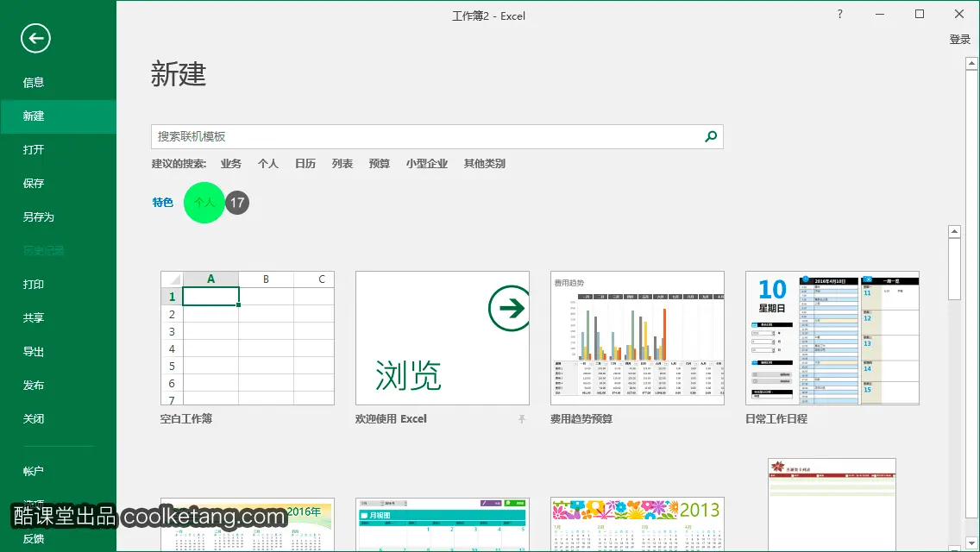980x552 pixels.
Task: Select the 费用趋势预算 template
Action: point(638,338)
